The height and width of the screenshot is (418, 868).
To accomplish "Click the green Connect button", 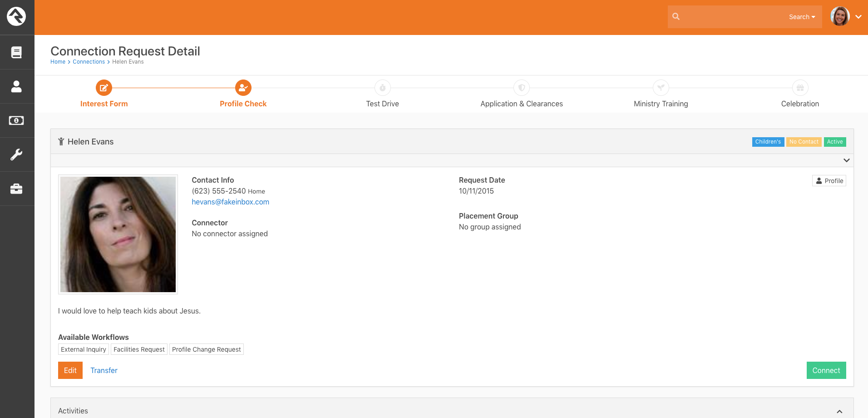I will 826,370.
